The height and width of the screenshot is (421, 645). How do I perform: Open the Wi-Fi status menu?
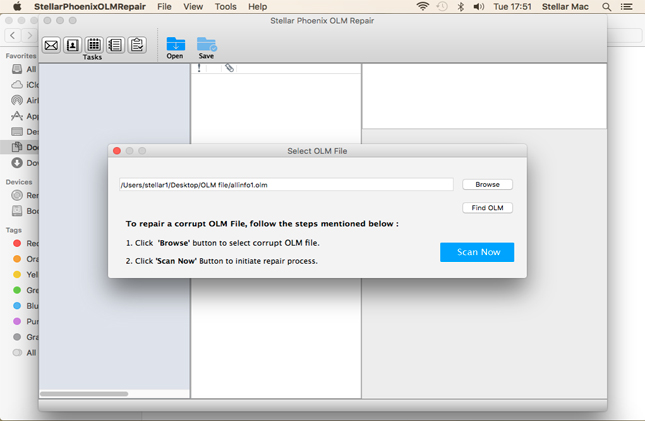tap(422, 7)
